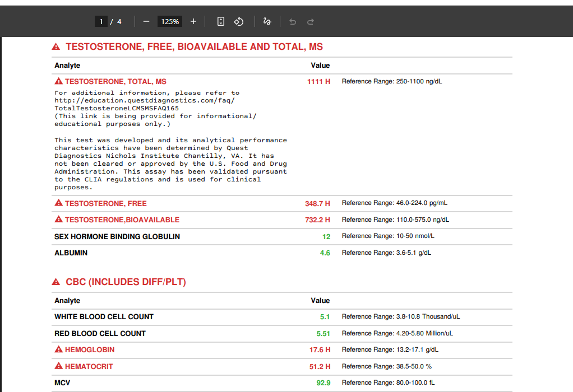
Task: Click the SHBG value 12
Action: [326, 236]
